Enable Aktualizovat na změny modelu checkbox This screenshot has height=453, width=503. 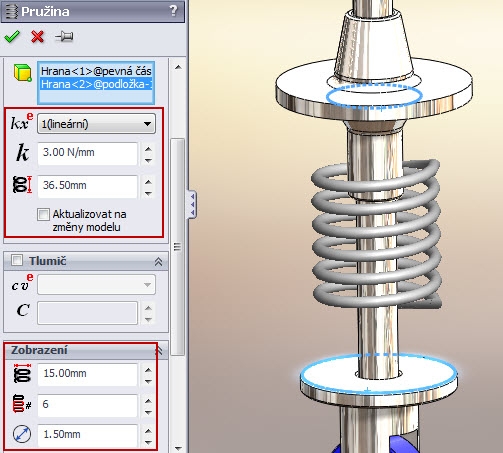[43, 215]
